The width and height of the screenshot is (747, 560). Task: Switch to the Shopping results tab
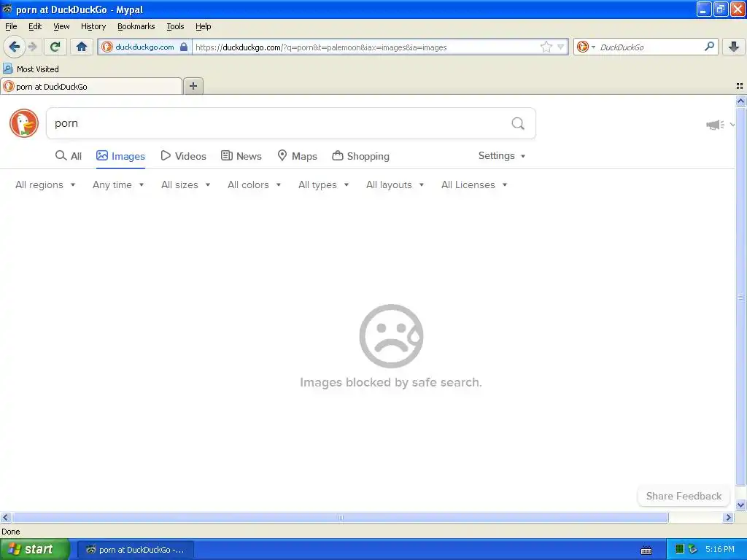[x=360, y=156]
